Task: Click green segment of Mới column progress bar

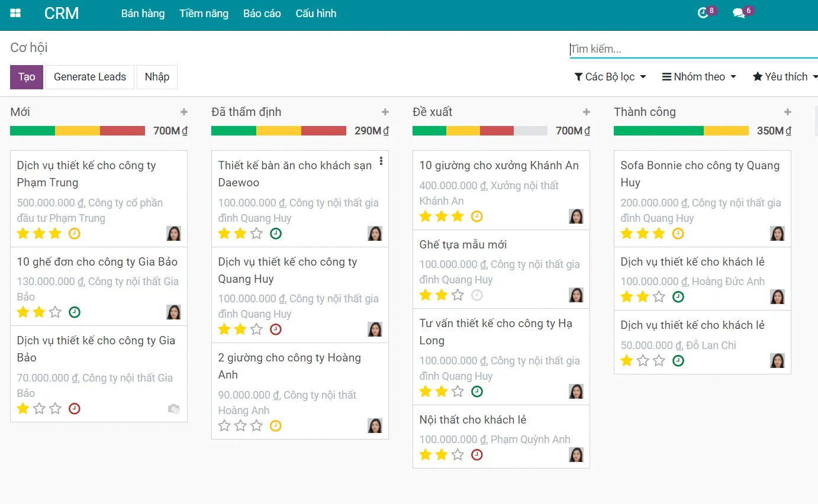Action: coord(33,131)
